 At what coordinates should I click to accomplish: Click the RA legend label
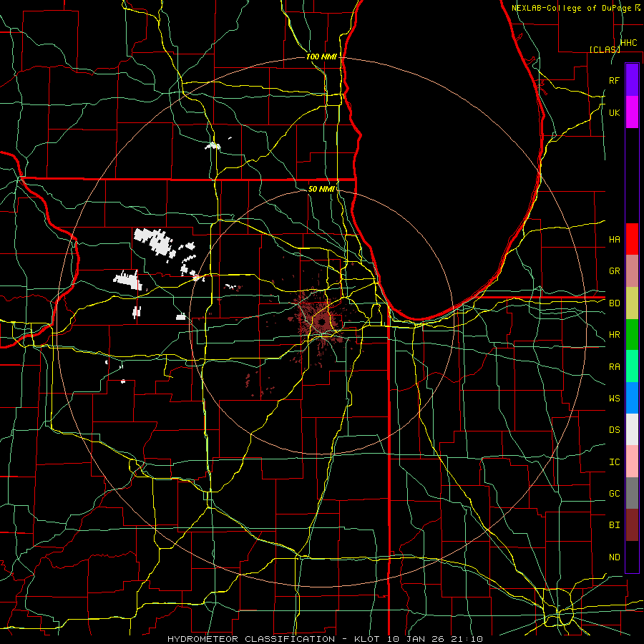tap(614, 366)
